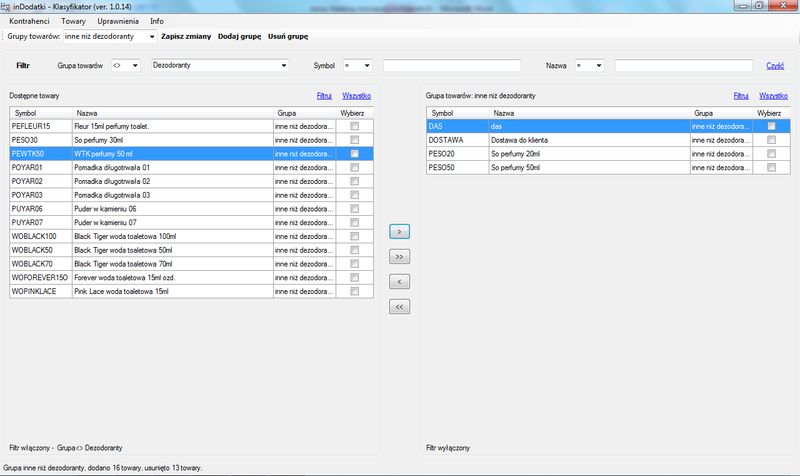Image resolution: width=800 pixels, height=476 pixels.
Task: Expand the Grupy towarów dropdown
Action: pyautogui.click(x=152, y=37)
